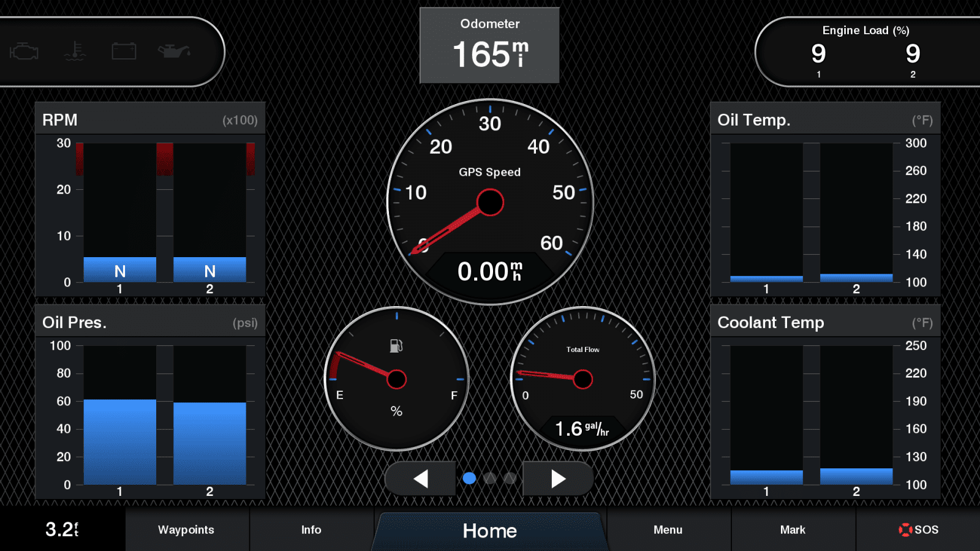The height and width of the screenshot is (551, 980).
Task: Select engine 1 coolant temp bar
Action: pos(766,478)
